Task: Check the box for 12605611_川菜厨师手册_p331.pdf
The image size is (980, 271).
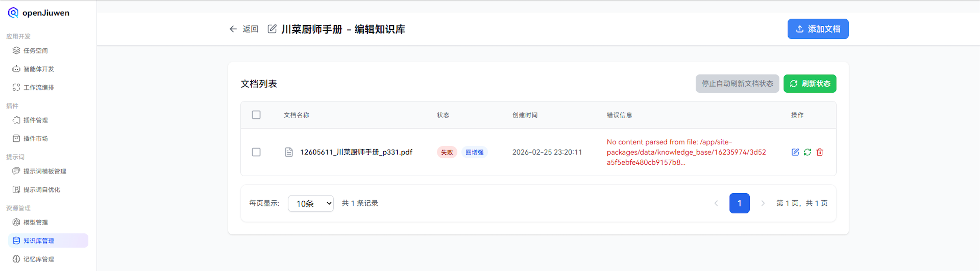Action: 256,152
